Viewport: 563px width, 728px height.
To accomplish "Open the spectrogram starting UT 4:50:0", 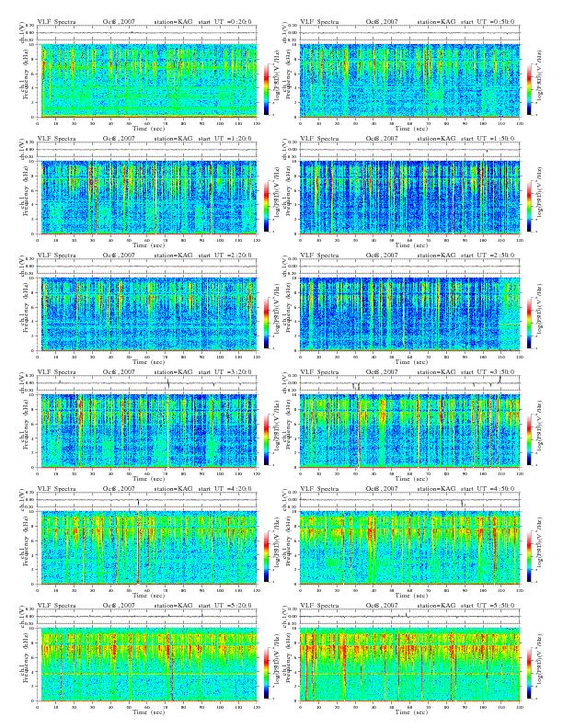I will click(409, 548).
